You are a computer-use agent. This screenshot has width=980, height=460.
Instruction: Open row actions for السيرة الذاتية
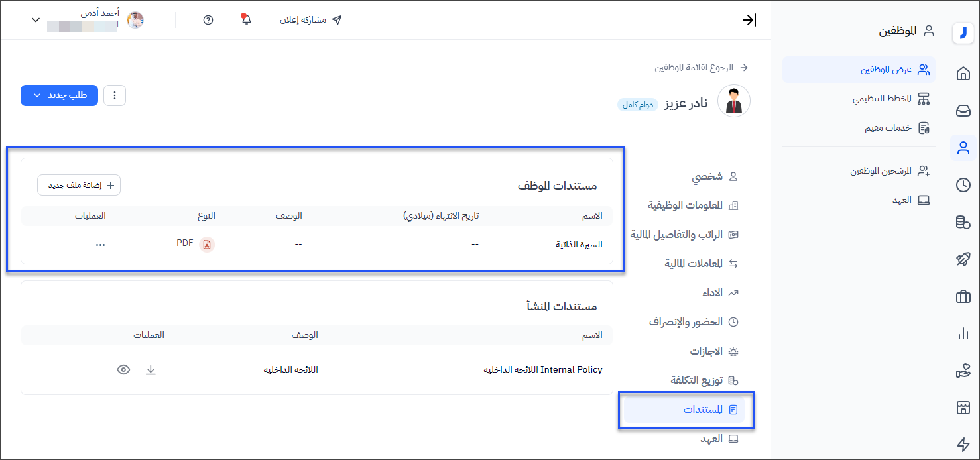click(x=100, y=245)
